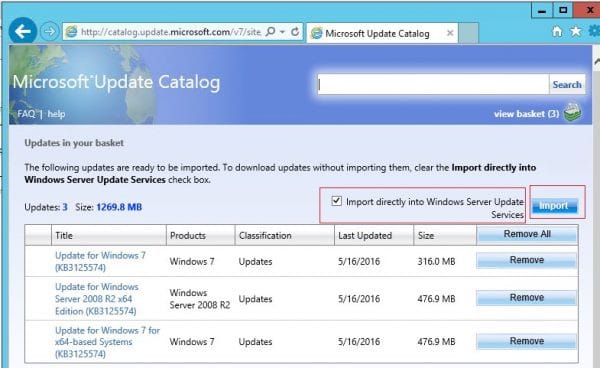Open the FAQ link

tap(26, 114)
